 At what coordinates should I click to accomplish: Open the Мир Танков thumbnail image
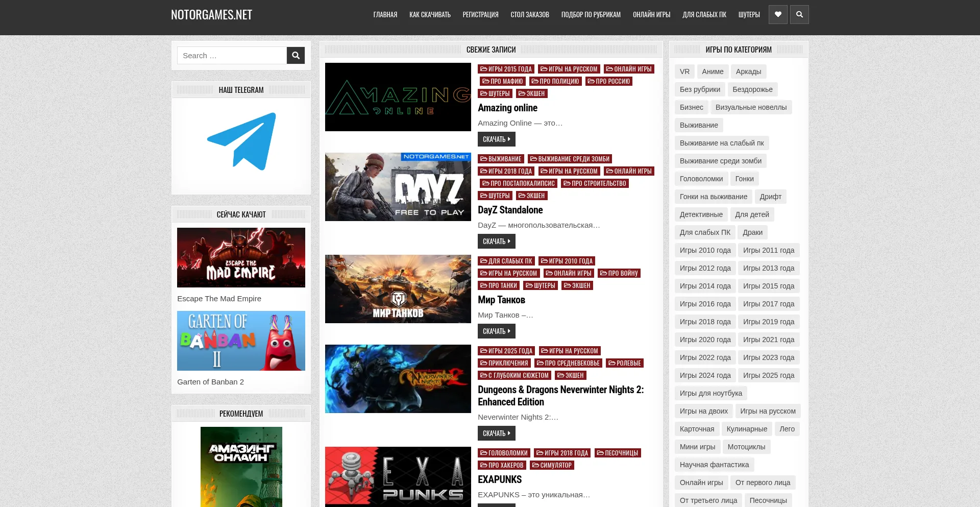(398, 289)
